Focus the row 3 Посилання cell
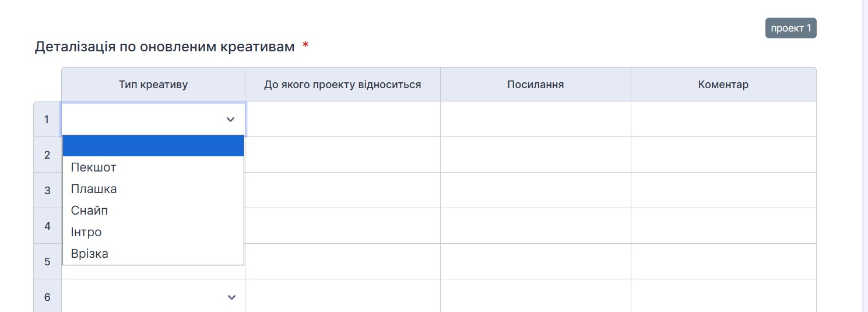 (535, 190)
